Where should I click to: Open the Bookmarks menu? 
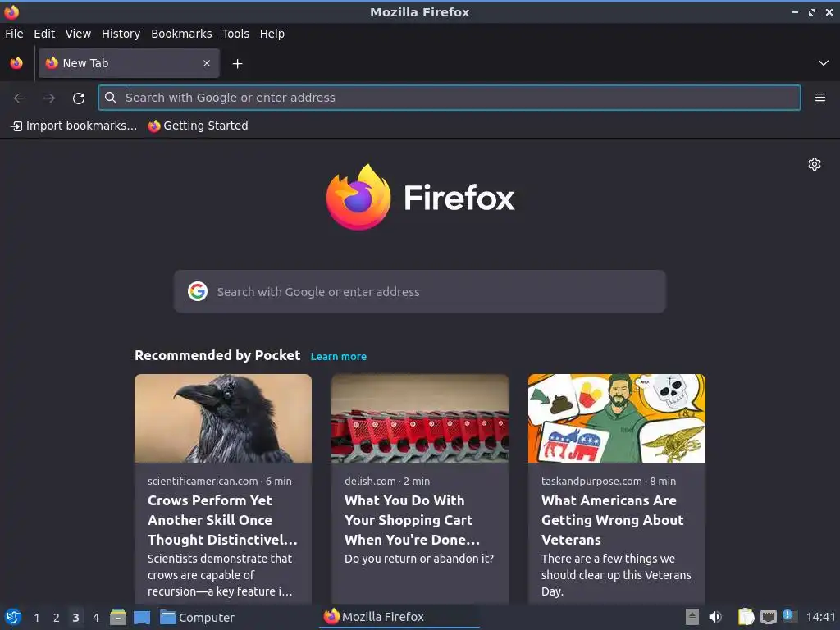pyautogui.click(x=181, y=34)
